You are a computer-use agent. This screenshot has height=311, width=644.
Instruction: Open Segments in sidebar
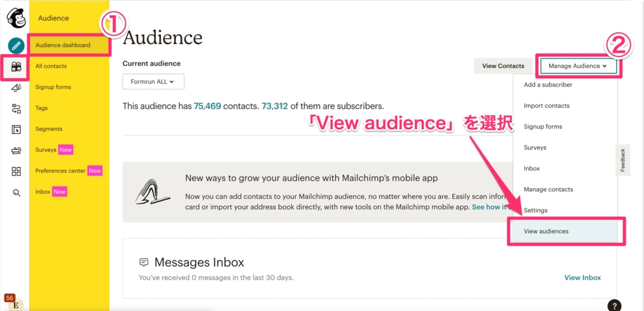pyautogui.click(x=49, y=129)
